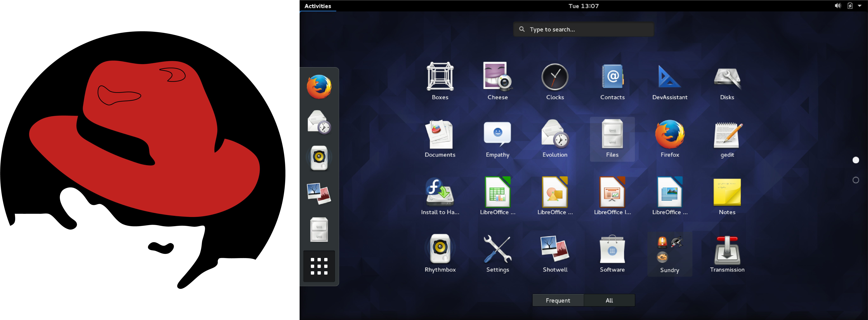Viewport: 868px width, 320px height.
Task: Click the battery status icon
Action: 850,6
